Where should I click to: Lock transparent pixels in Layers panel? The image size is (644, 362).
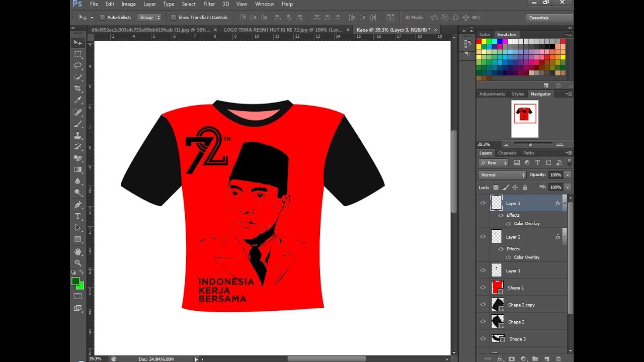coord(496,187)
